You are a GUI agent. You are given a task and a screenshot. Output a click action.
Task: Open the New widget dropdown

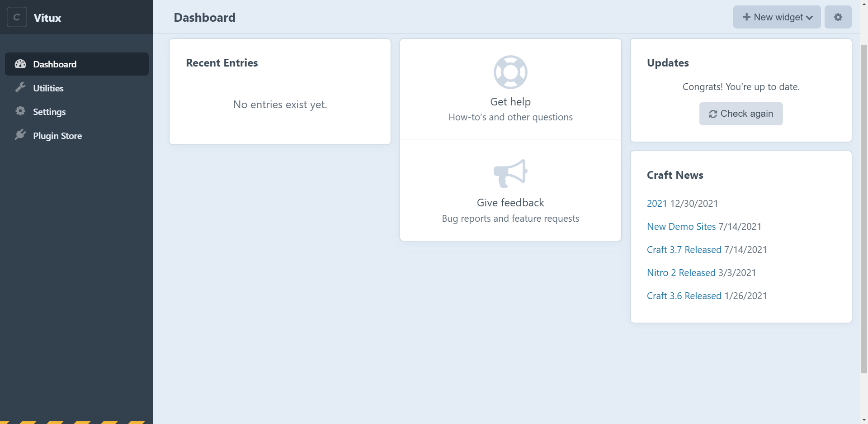776,17
